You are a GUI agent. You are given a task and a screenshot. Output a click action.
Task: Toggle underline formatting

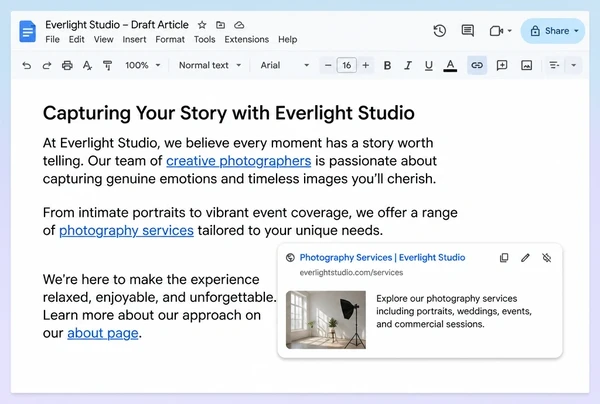429,65
